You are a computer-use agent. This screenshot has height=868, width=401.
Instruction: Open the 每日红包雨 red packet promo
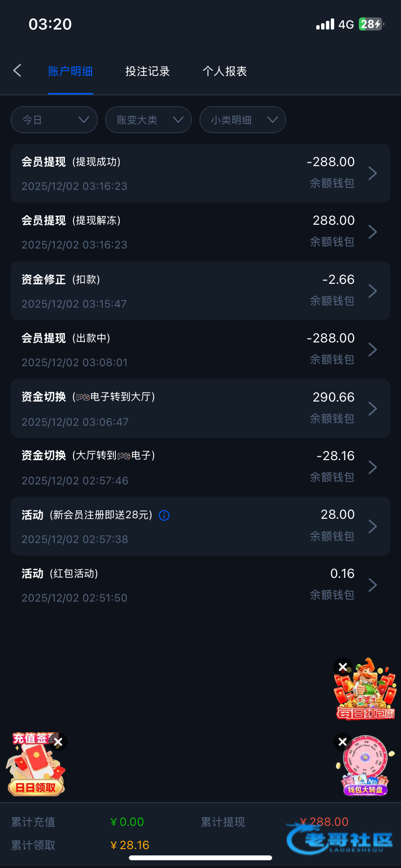367,694
